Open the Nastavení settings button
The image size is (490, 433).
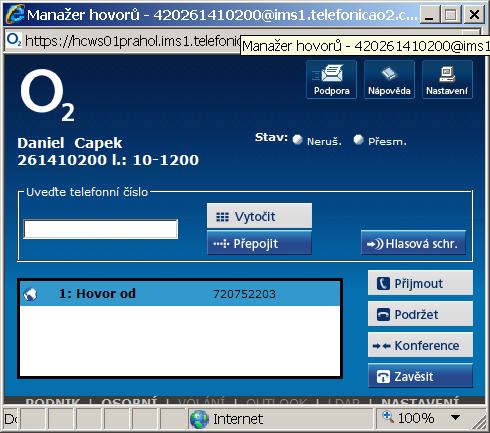pos(447,79)
